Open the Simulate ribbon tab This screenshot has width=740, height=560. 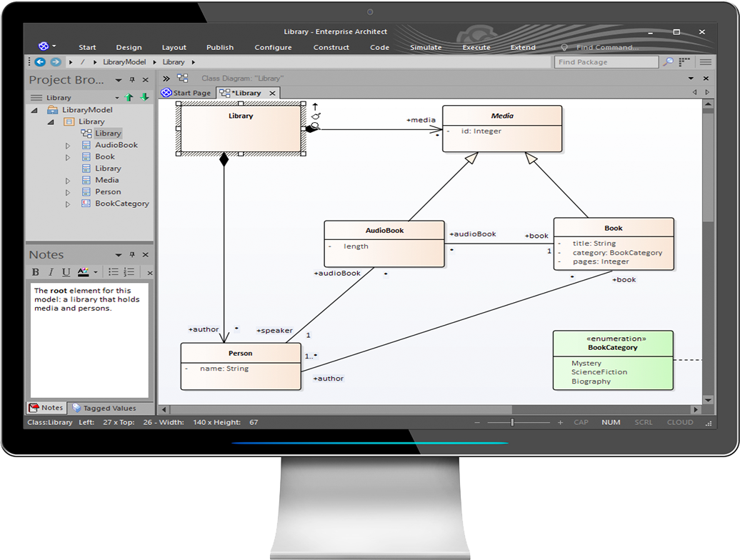425,47
